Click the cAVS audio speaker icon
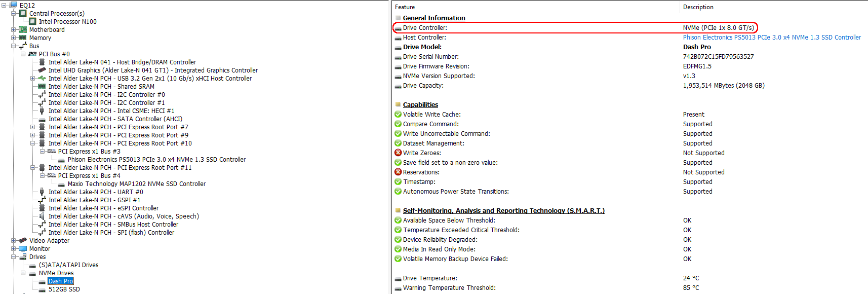This screenshot has width=868, height=294. pos(42,216)
